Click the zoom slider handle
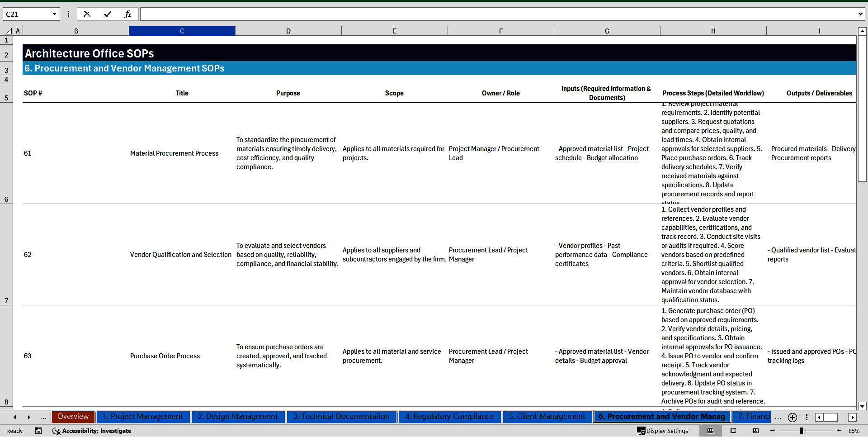868x437 pixels. tap(801, 431)
